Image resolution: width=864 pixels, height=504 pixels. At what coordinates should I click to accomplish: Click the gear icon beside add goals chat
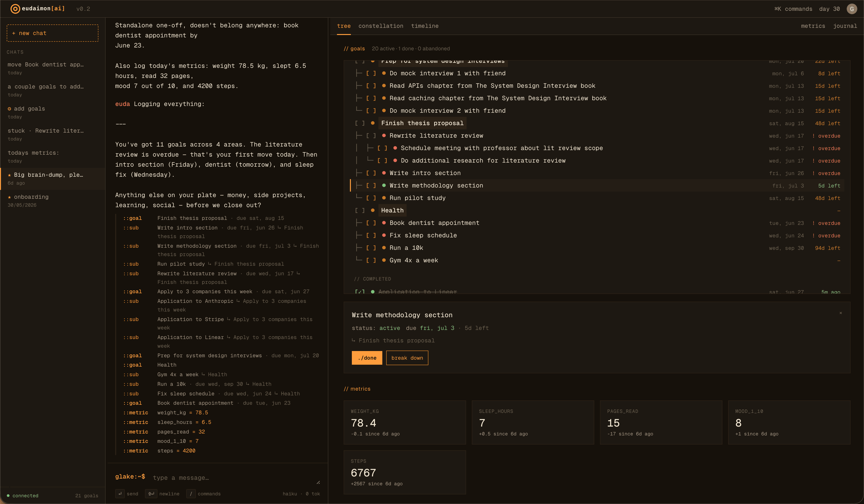coord(10,109)
